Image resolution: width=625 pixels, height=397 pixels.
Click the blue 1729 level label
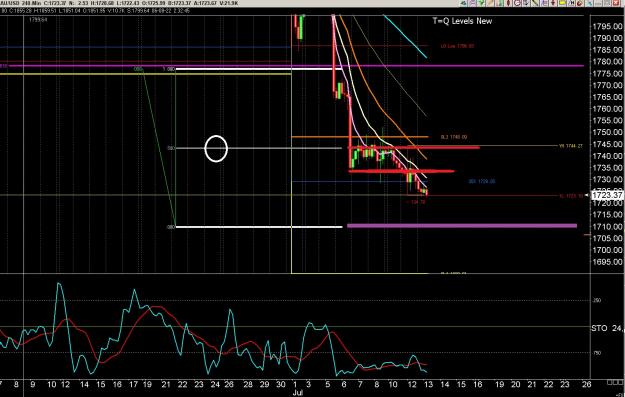point(482,181)
